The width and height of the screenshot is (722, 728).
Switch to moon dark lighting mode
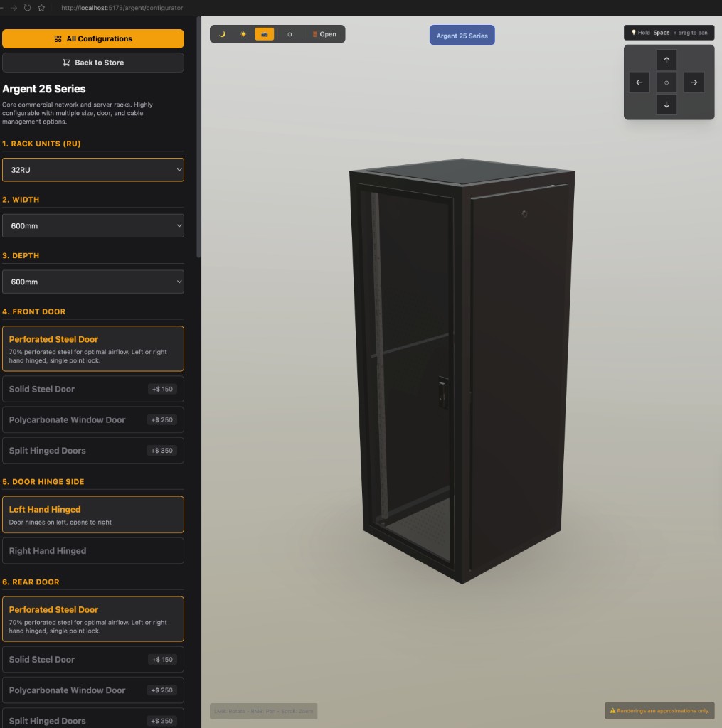[x=222, y=34]
